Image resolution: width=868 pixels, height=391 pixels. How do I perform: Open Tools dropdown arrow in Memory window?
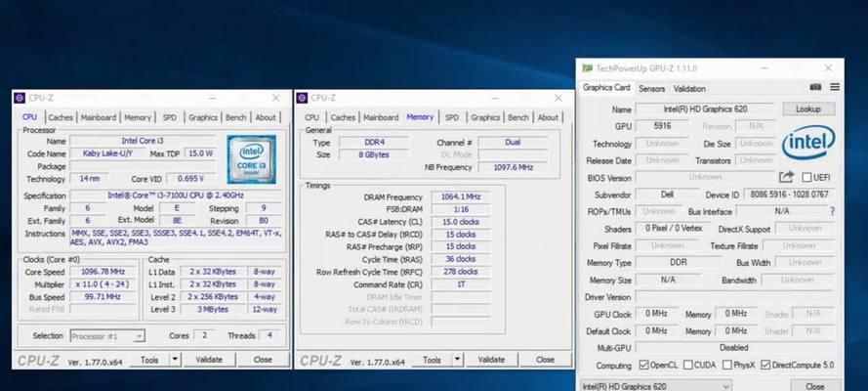(x=457, y=360)
